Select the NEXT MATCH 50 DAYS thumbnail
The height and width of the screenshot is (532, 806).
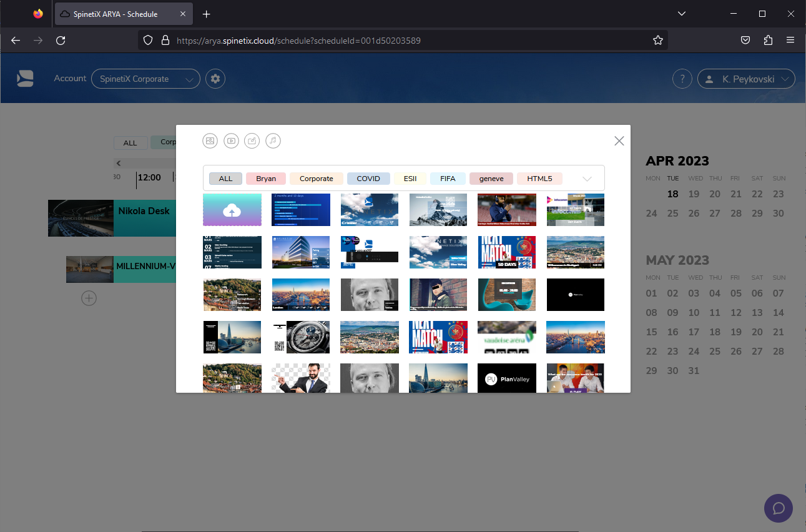click(x=507, y=252)
